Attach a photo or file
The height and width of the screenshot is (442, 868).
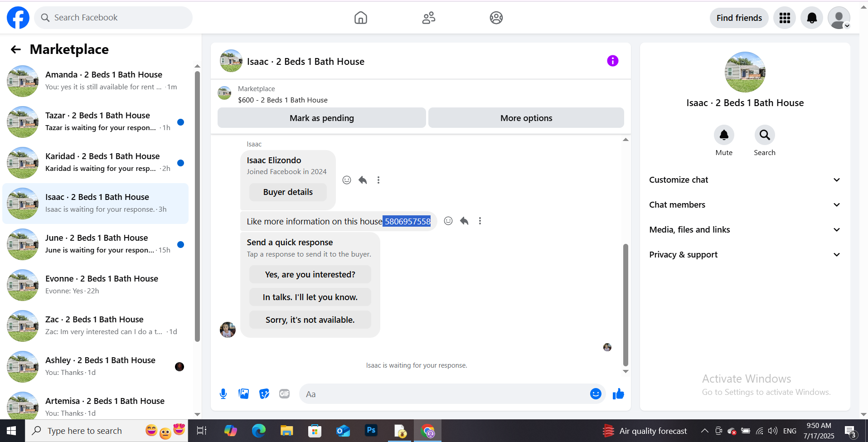(x=244, y=394)
